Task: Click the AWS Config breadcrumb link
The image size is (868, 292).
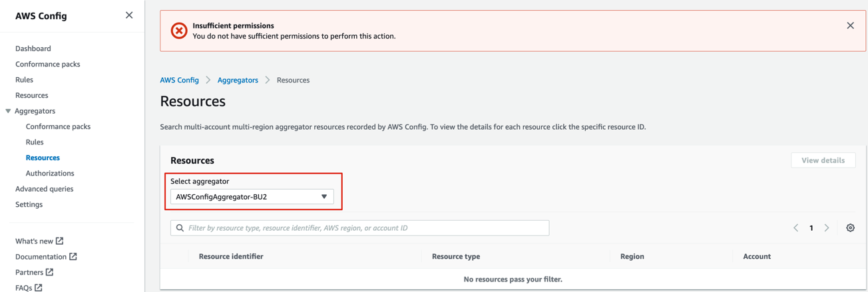Action: [179, 80]
